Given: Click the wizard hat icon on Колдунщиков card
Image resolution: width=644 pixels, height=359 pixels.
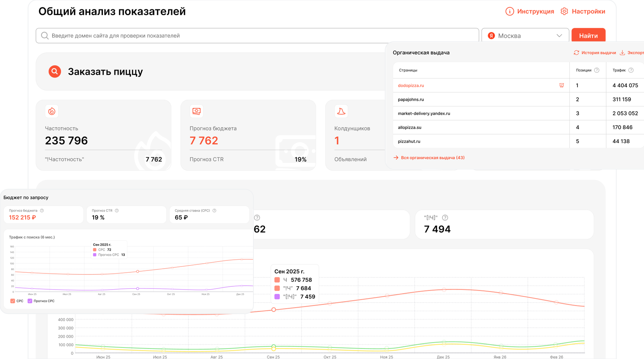Looking at the screenshot, I should [341, 111].
